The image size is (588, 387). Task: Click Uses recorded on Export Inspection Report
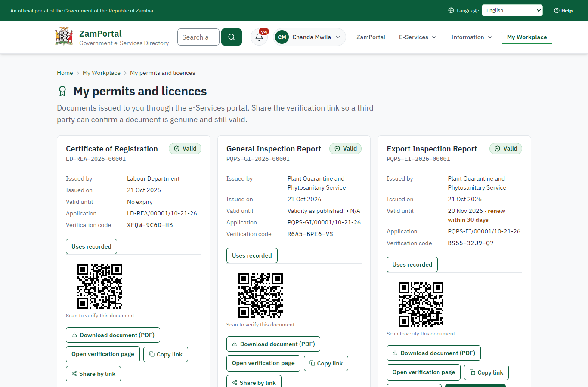pos(412,264)
